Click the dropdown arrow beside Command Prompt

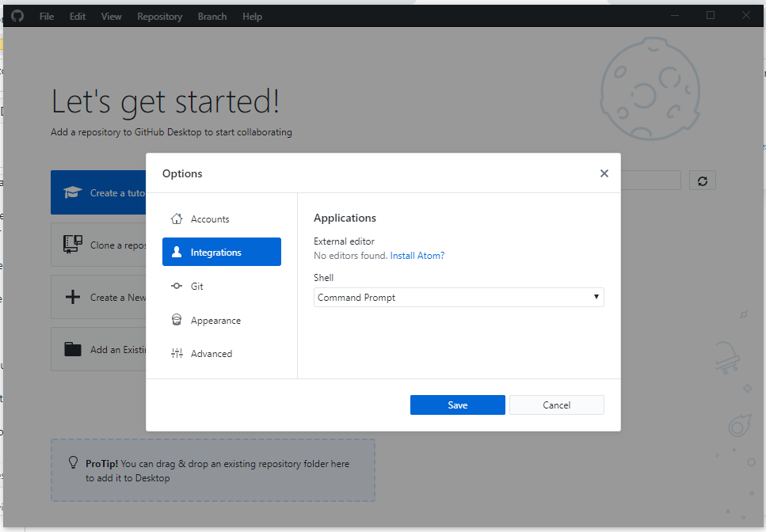pyautogui.click(x=596, y=297)
